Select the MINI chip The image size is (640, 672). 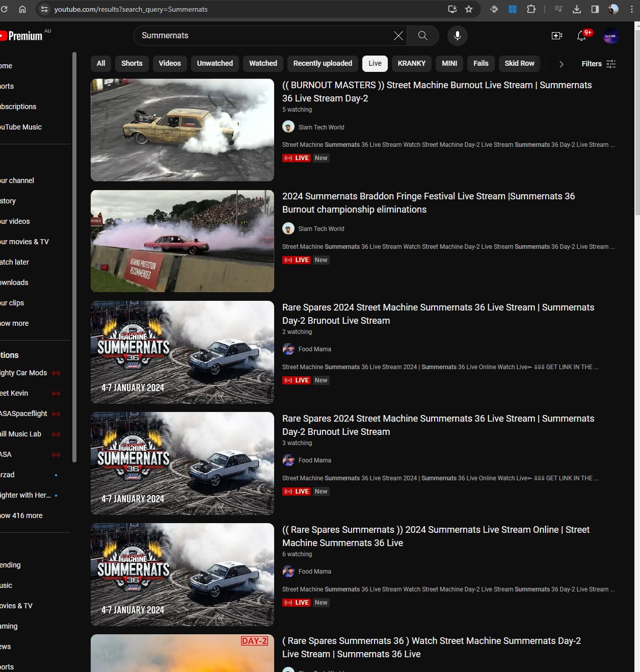tap(449, 63)
